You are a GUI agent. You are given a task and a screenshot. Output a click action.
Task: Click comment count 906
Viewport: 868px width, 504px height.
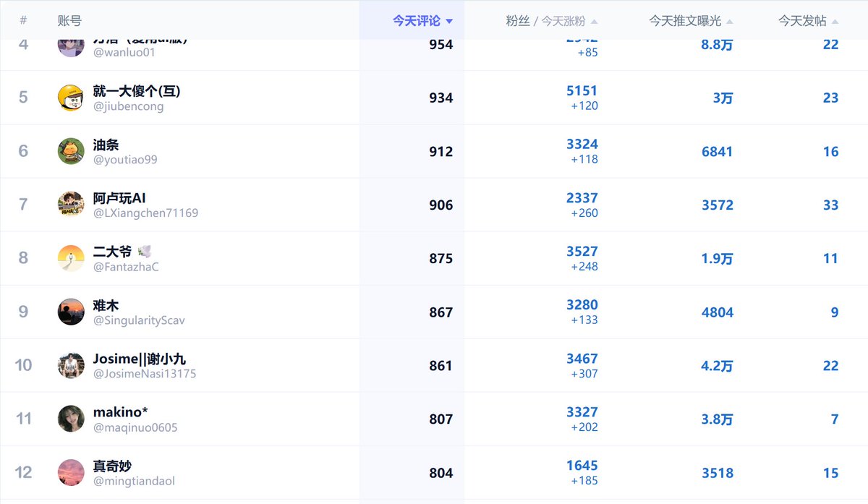coord(441,205)
